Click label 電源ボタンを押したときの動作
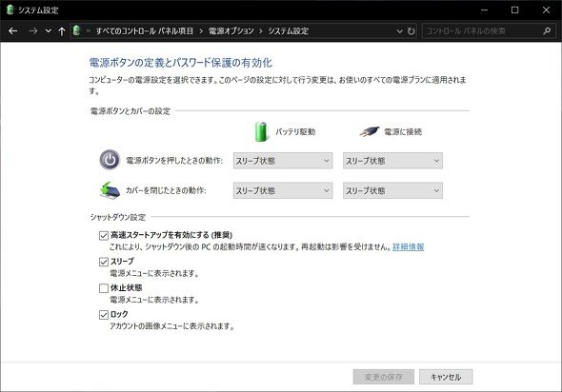The height and width of the screenshot is (392, 562). pyautogui.click(x=174, y=161)
